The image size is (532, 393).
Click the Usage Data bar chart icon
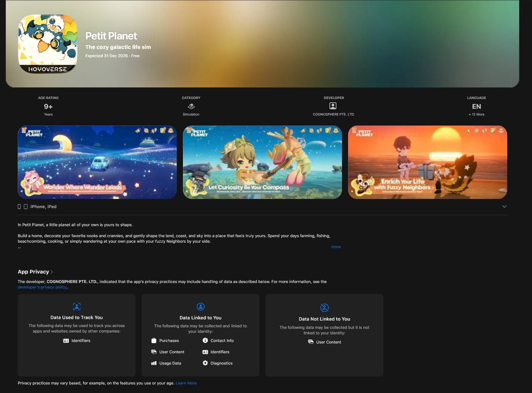(154, 363)
